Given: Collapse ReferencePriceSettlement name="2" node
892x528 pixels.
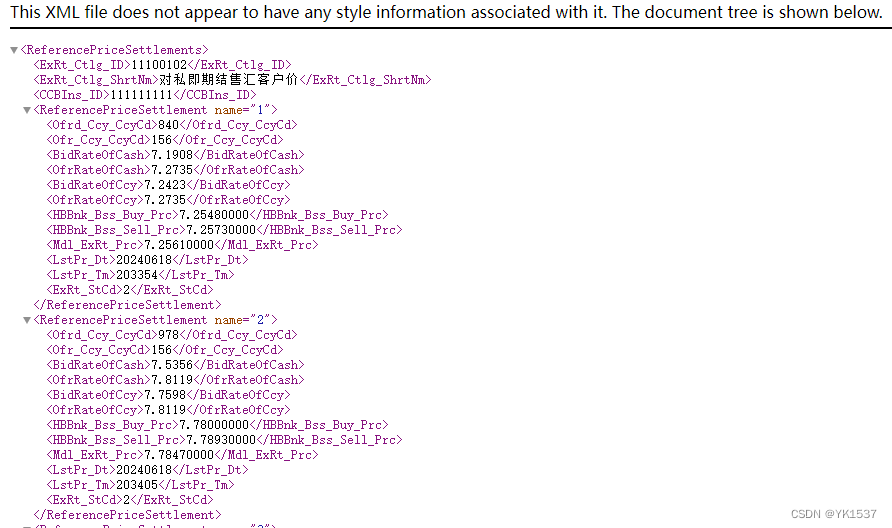Looking at the screenshot, I should click(27, 320).
